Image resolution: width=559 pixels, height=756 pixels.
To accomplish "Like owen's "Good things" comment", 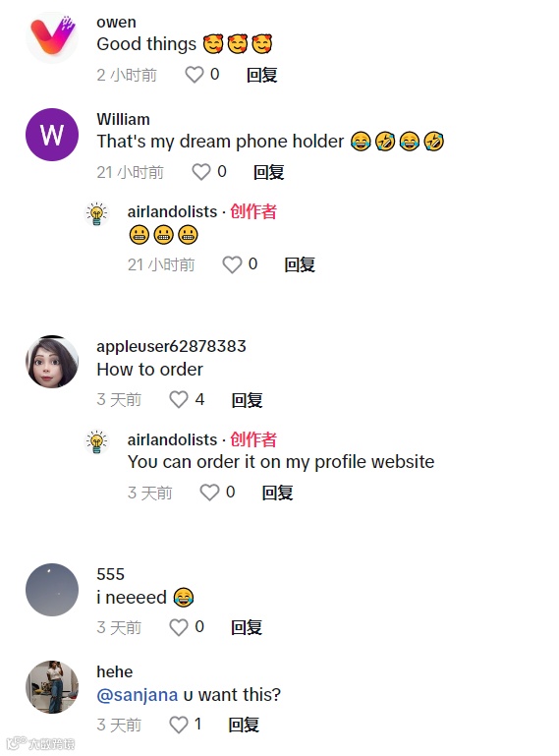I will click(195, 75).
